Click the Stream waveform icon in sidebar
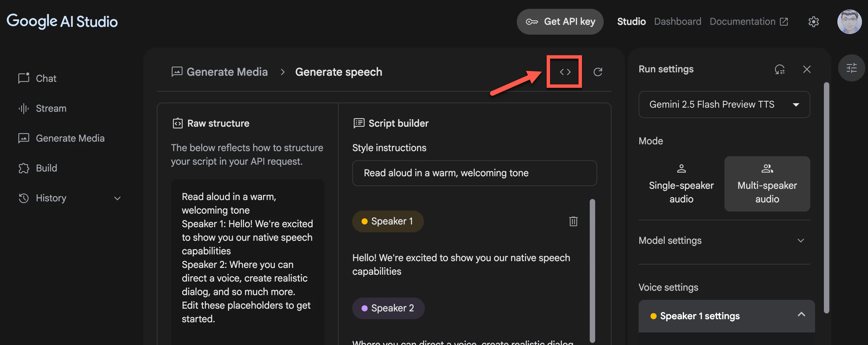The width and height of the screenshot is (868, 345). (x=24, y=108)
